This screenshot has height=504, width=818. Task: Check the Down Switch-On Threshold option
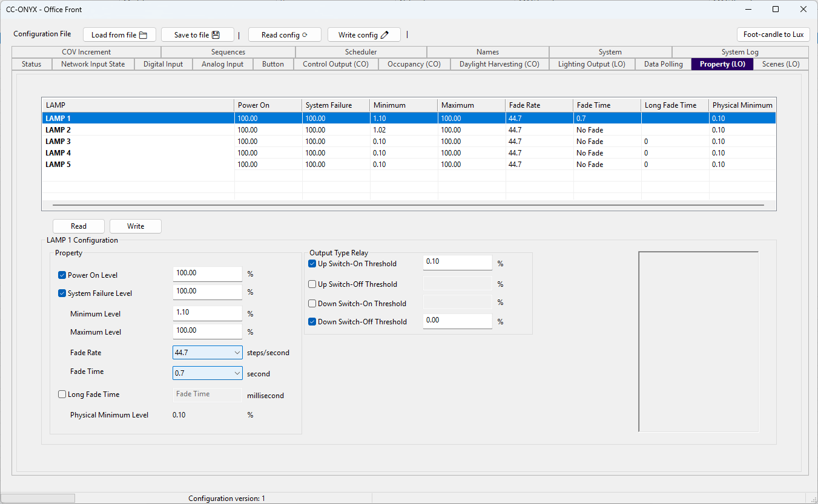tap(312, 304)
